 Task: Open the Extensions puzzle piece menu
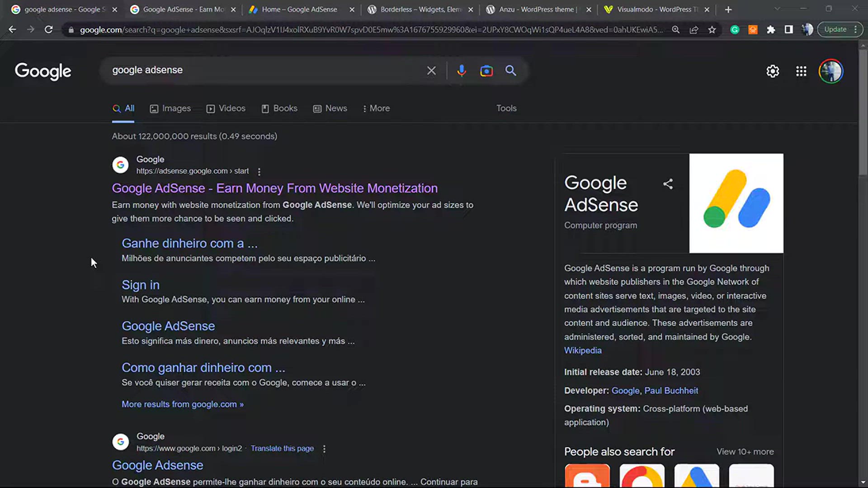[x=771, y=29]
